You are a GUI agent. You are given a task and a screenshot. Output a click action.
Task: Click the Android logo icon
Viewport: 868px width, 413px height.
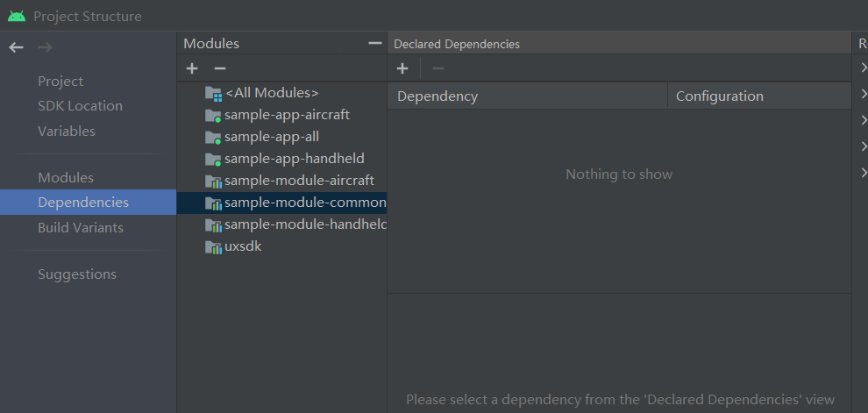click(x=17, y=16)
